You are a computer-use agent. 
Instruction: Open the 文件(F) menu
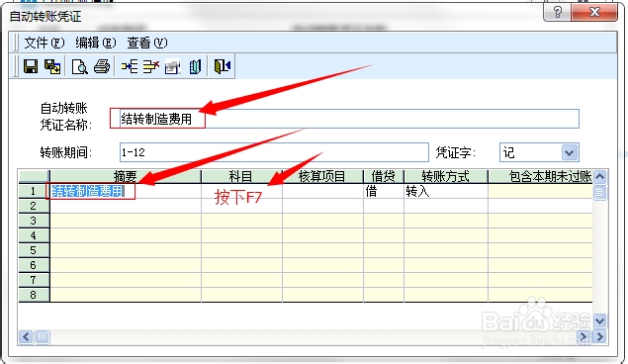pyautogui.click(x=45, y=43)
